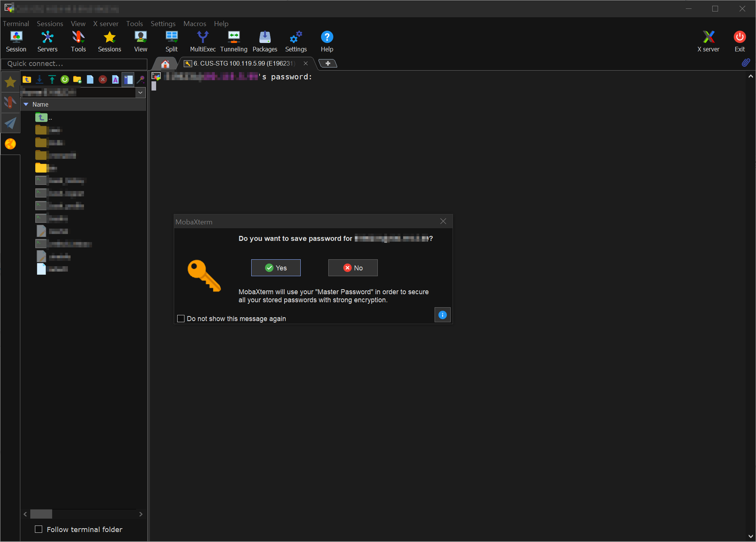Open the Macros menu
The height and width of the screenshot is (542, 756).
(195, 24)
